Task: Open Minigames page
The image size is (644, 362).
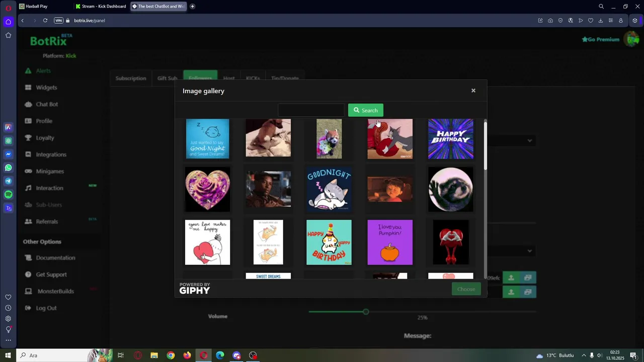Action: click(x=50, y=171)
